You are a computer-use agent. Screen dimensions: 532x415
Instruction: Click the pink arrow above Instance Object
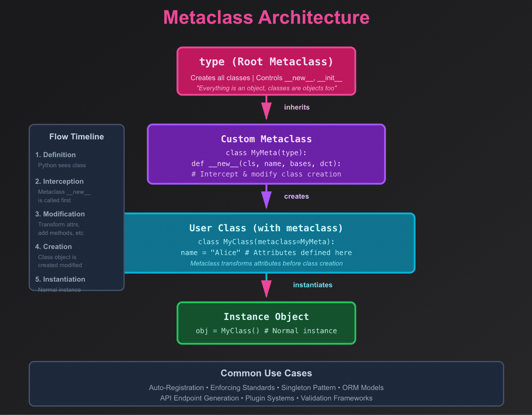(266, 286)
